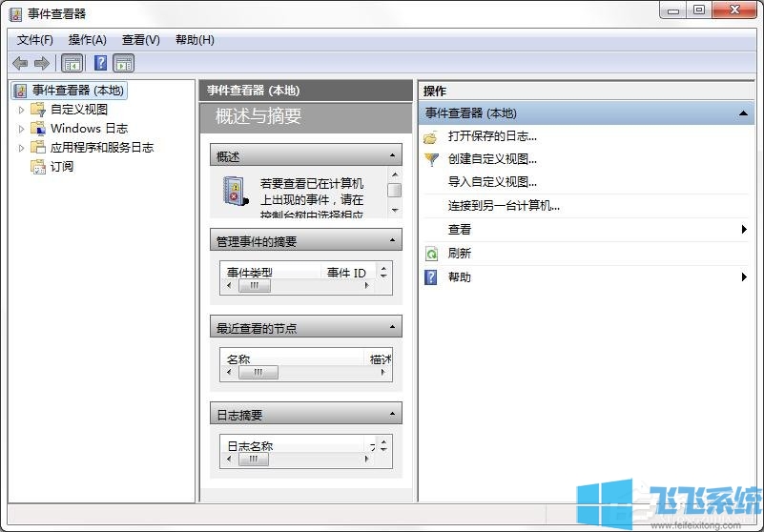Select the 订阅 tree item
The height and width of the screenshot is (532, 764).
pyautogui.click(x=62, y=167)
